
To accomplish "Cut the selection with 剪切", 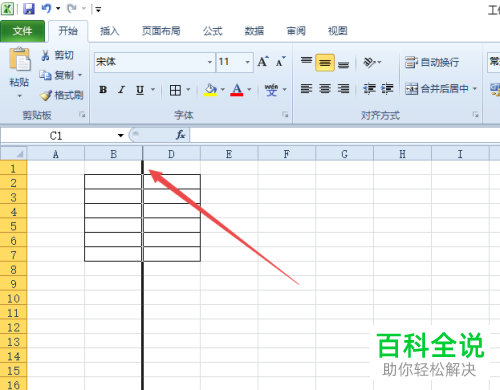I will click(58, 55).
